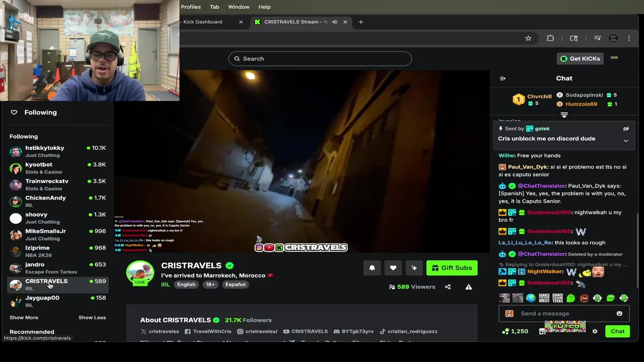
Task: Close the Kick Dashboard tab
Action: [x=240, y=22]
